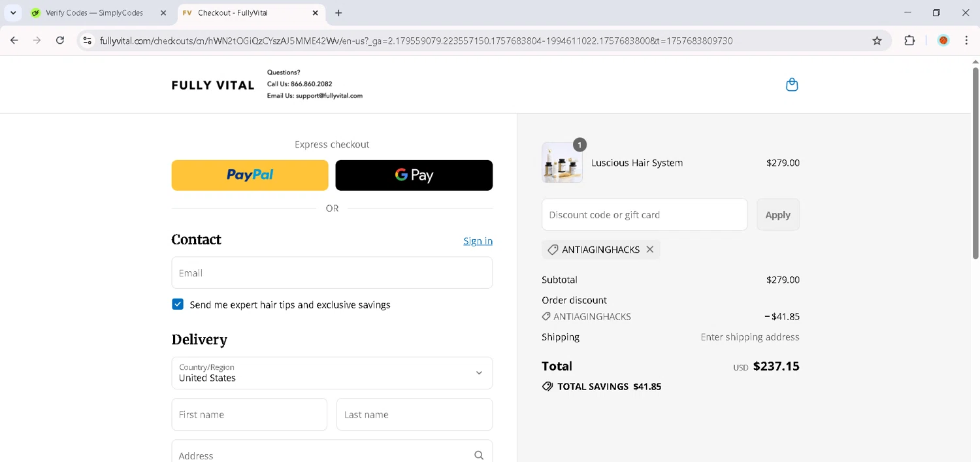
Task: Go forward in browser history
Action: [37, 41]
